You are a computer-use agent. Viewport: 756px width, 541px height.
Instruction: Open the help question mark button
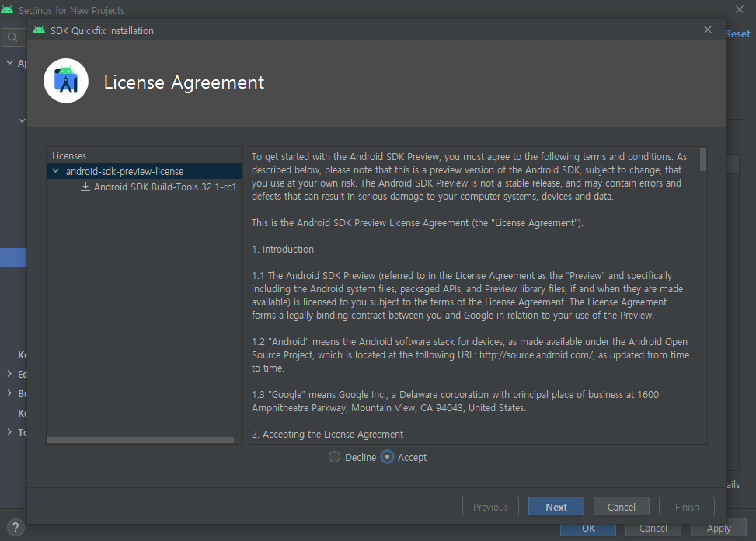[16, 527]
